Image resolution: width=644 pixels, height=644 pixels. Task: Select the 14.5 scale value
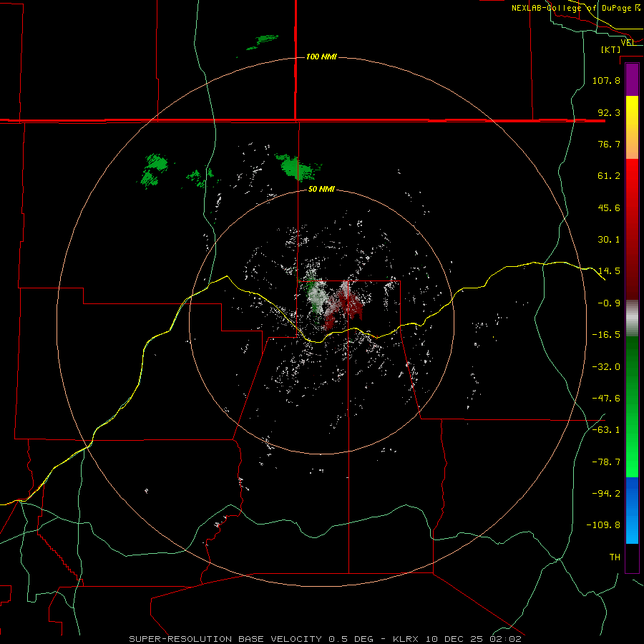pyautogui.click(x=609, y=271)
